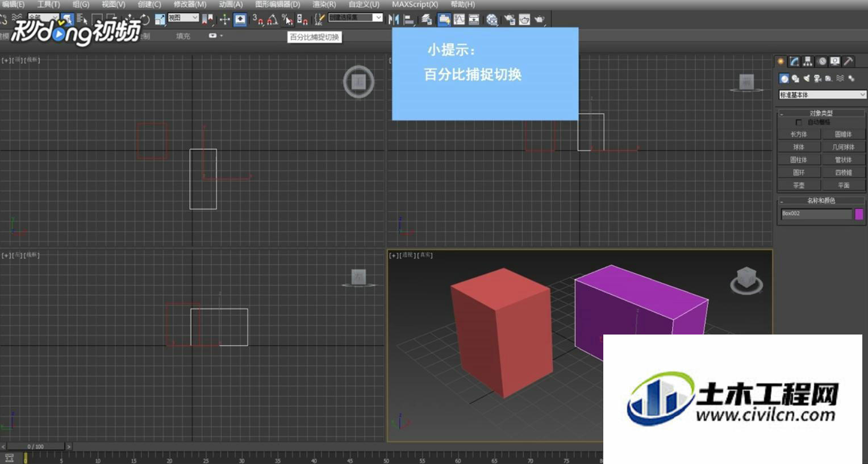The height and width of the screenshot is (464, 868).
Task: Select the Geometry category icon
Action: coord(784,78)
